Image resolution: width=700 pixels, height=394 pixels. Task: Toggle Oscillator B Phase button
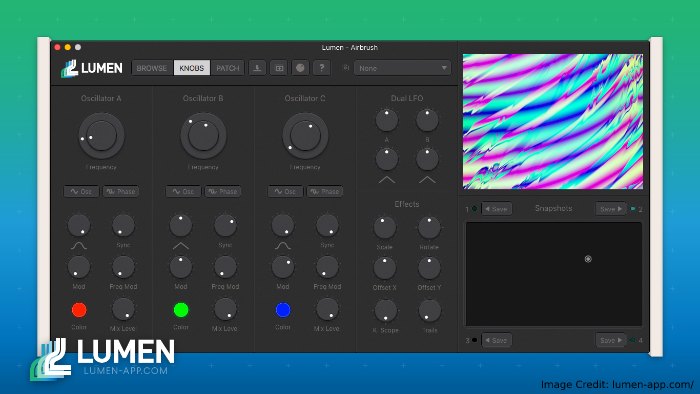pos(223,191)
